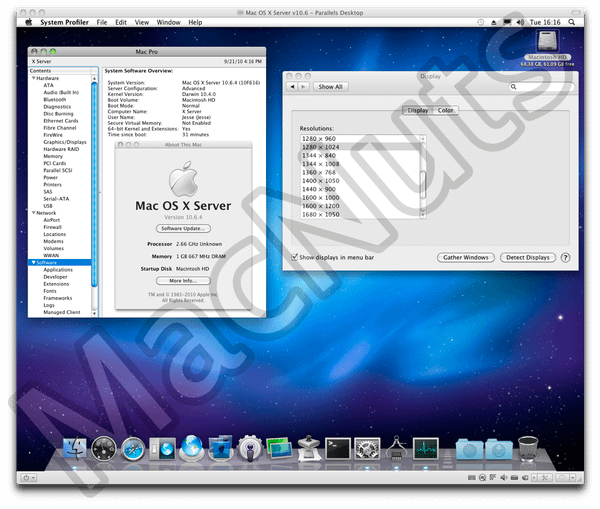The image size is (600, 509).
Task: Go back in Display preferences
Action: [x=292, y=87]
